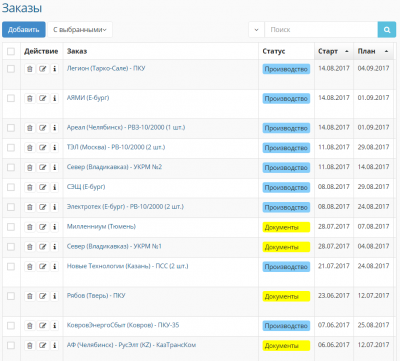Screen dimensions: 400x361
Task: Edit the Ареал (Челябинск) order
Action: [x=42, y=128]
